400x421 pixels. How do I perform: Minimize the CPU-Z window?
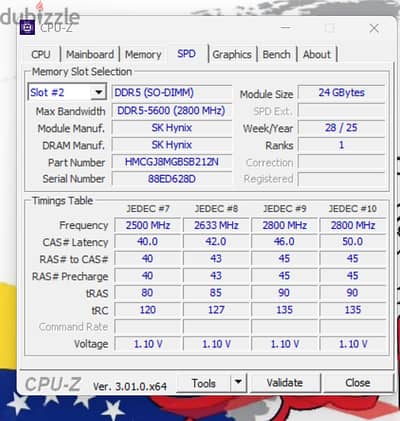pos(286,28)
